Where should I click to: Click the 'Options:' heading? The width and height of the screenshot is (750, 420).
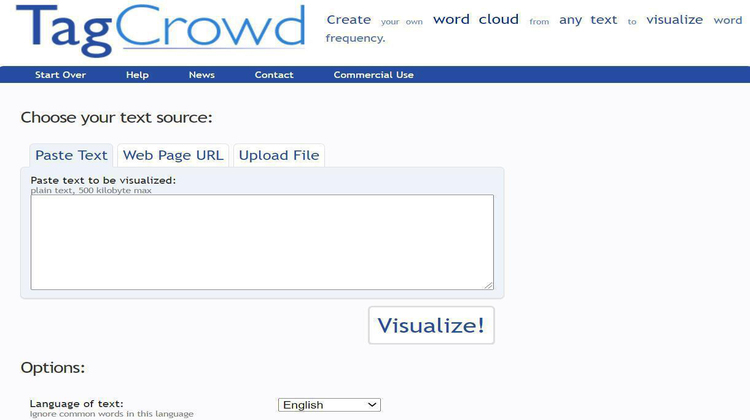coord(53,367)
